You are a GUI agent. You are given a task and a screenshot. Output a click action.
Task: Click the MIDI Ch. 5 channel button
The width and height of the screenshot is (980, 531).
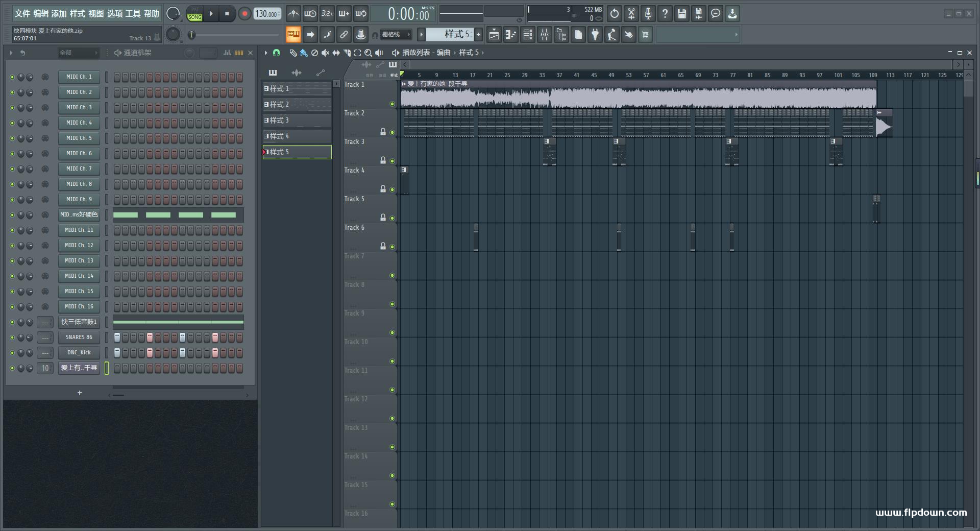(x=79, y=138)
